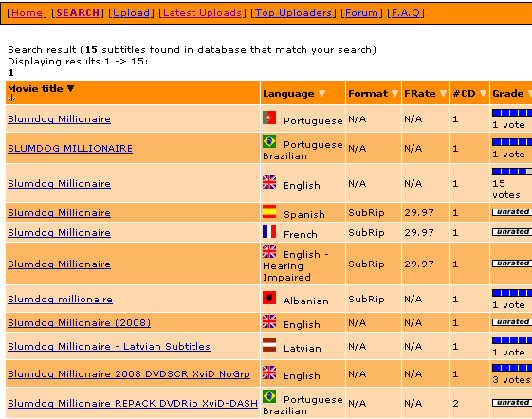Click the Spanish row unrated grade badge
Viewport: 532px width, 419px height.
(x=512, y=212)
